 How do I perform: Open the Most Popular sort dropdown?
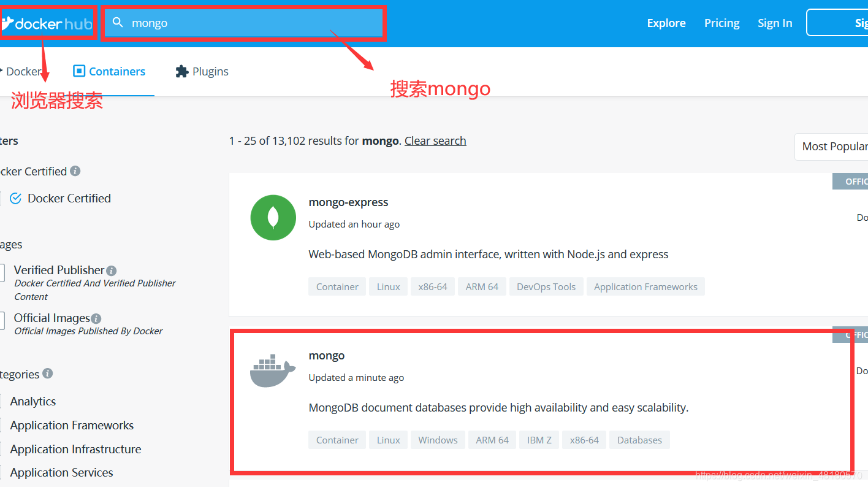tap(831, 147)
